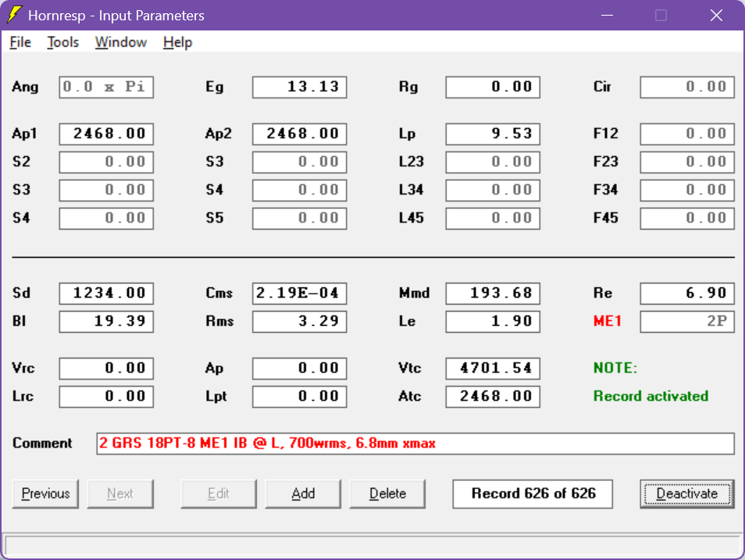The height and width of the screenshot is (560, 745).
Task: Click the Lrc input field
Action: (106, 397)
